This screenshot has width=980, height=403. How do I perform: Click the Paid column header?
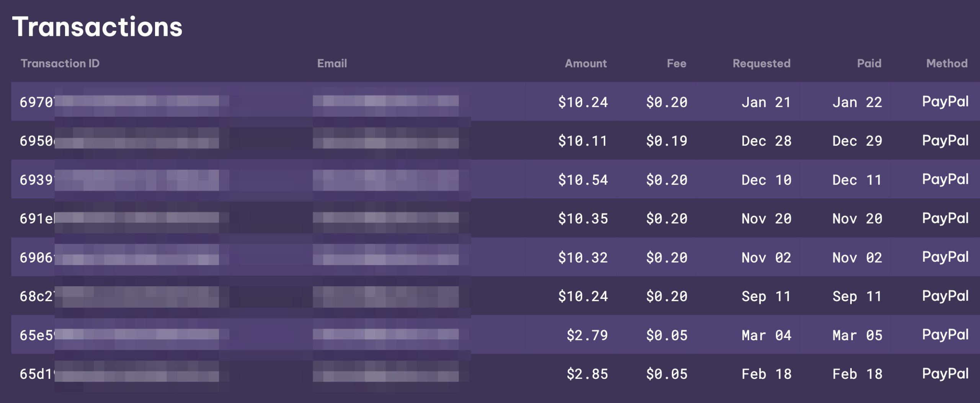pyautogui.click(x=869, y=64)
